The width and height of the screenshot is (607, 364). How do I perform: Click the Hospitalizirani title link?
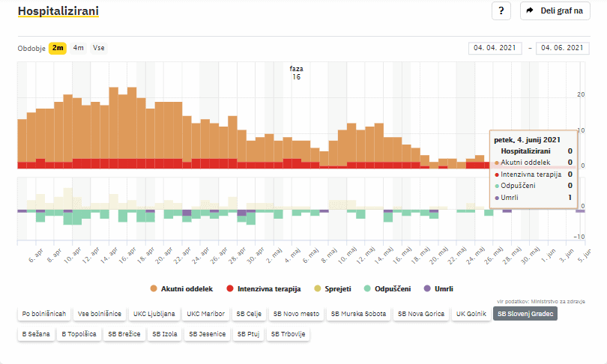58,11
